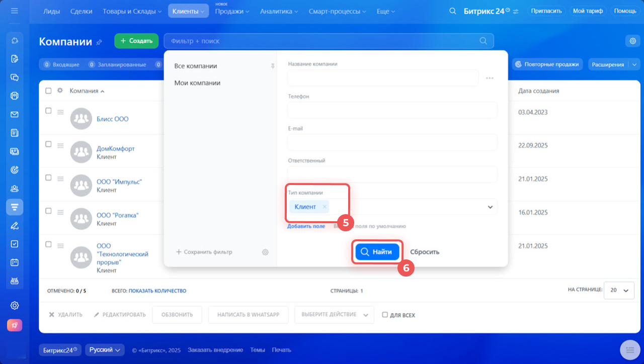Select the Мои компании preset filter
Image resolution: width=644 pixels, height=364 pixels.
click(x=197, y=83)
